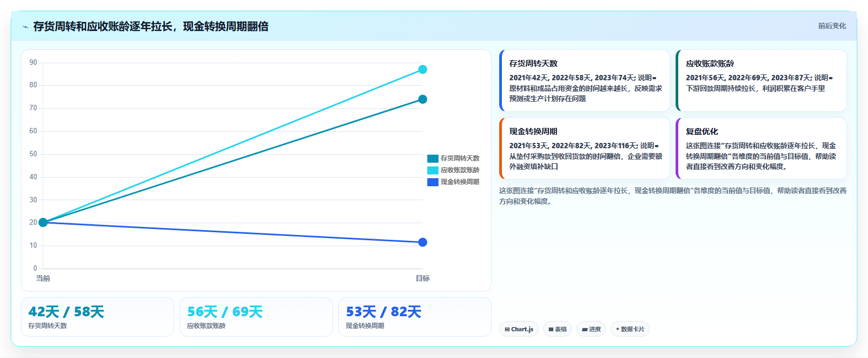This screenshot has height=358, width=868.
Task: Click the icon in 表格 tag
Action: coord(551,330)
